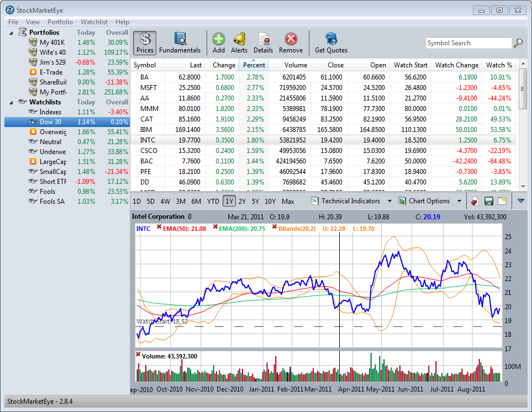532x412 pixels.
Task: Toggle the 1Y chart range
Action: 229,202
